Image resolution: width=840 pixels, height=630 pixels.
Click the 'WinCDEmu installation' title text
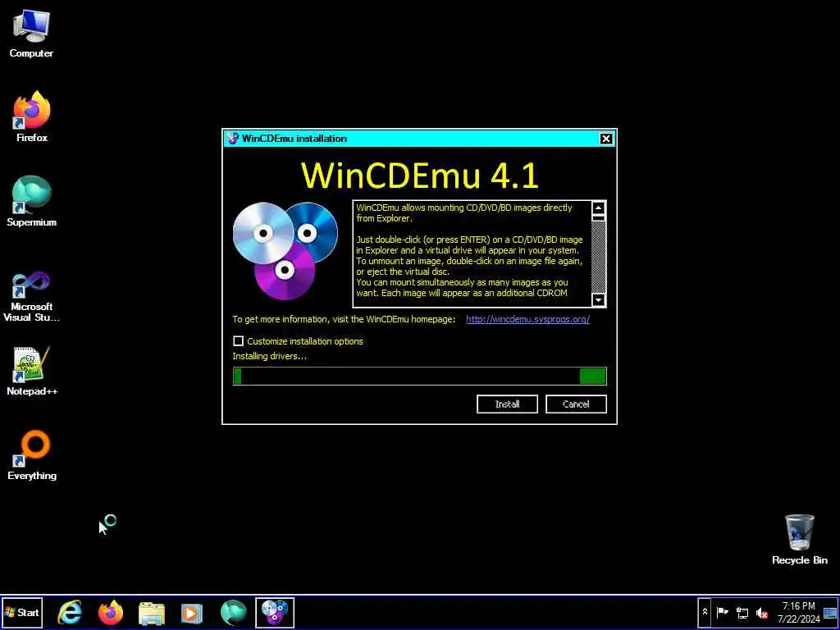coord(294,139)
